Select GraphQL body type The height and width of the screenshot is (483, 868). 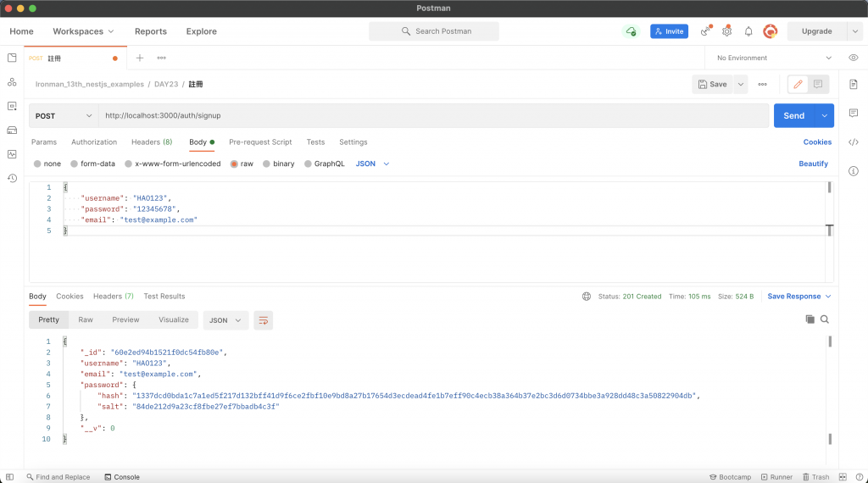coord(308,164)
